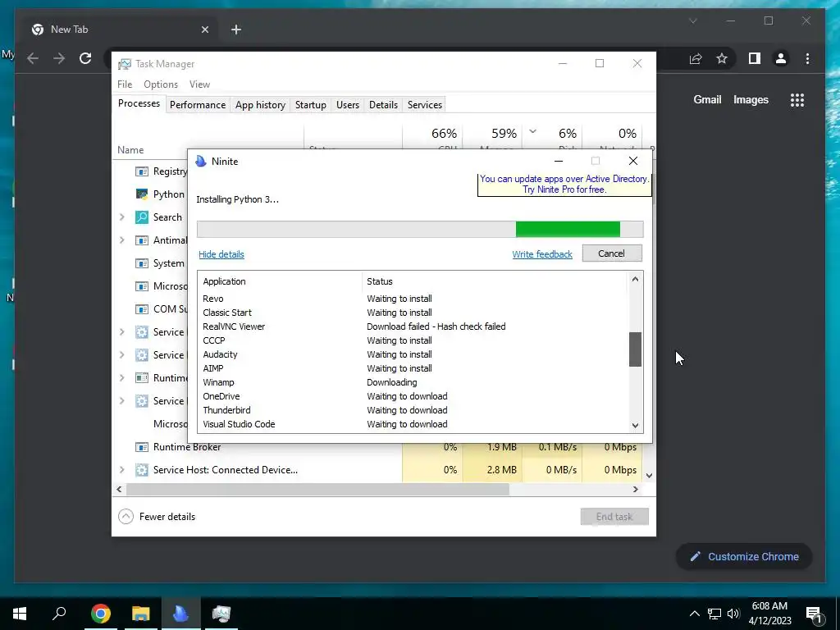The height and width of the screenshot is (630, 840).
Task: Expand the Search process row
Action: pyautogui.click(x=121, y=217)
